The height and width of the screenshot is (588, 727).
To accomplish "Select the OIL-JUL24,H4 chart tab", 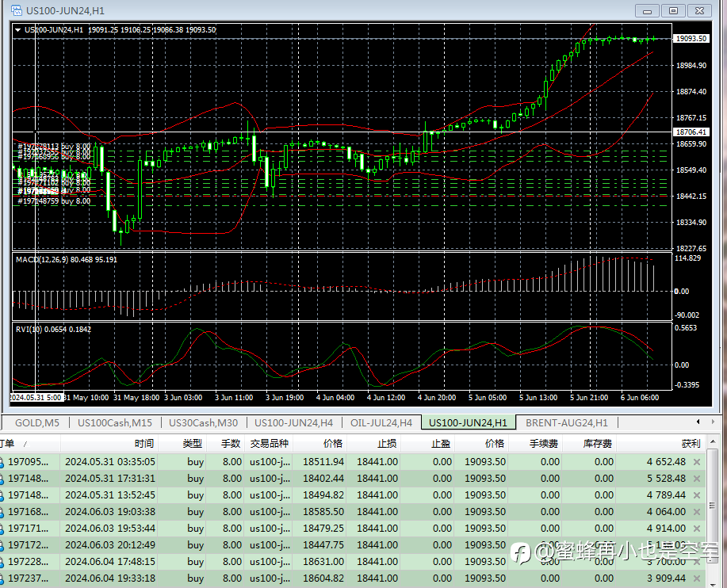I will (x=381, y=422).
